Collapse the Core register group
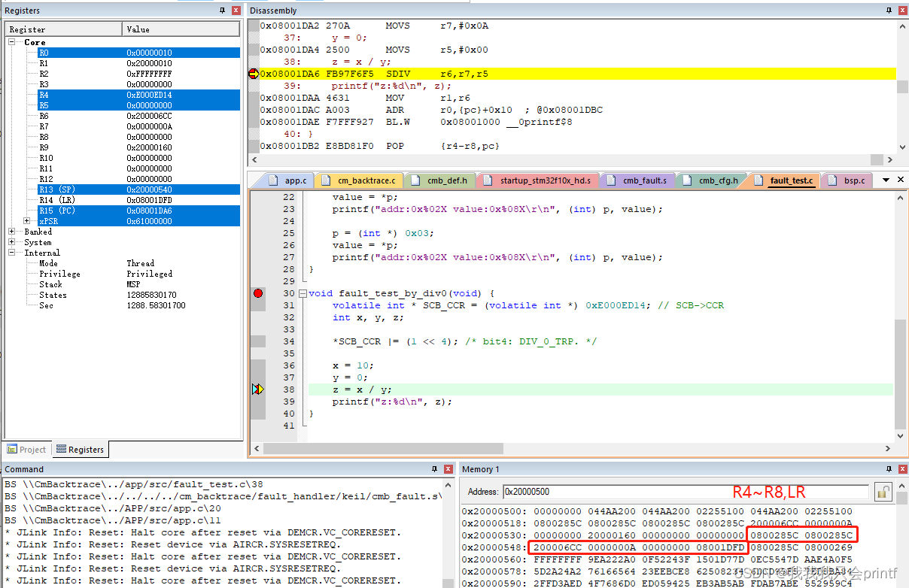Screen dimensions: 909x588 pyautogui.click(x=13, y=42)
